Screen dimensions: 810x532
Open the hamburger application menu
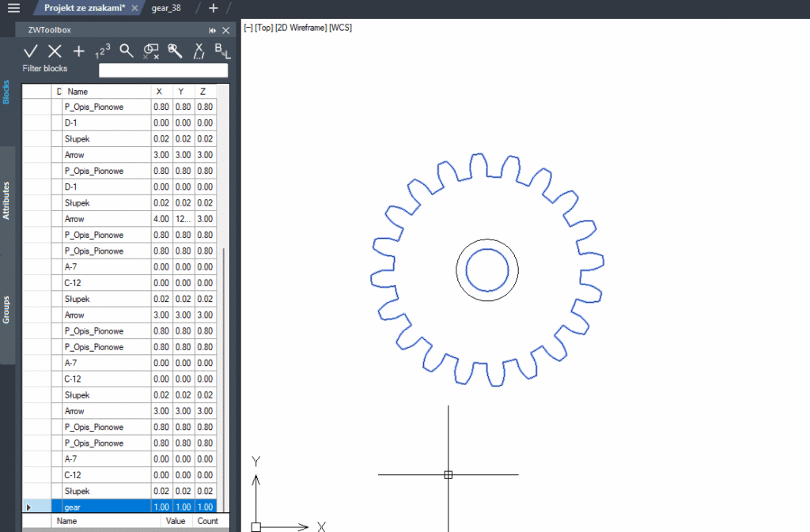(14, 8)
